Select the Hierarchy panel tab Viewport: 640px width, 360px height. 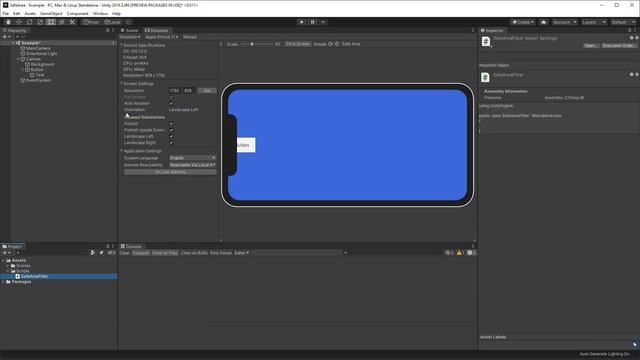click(15, 31)
